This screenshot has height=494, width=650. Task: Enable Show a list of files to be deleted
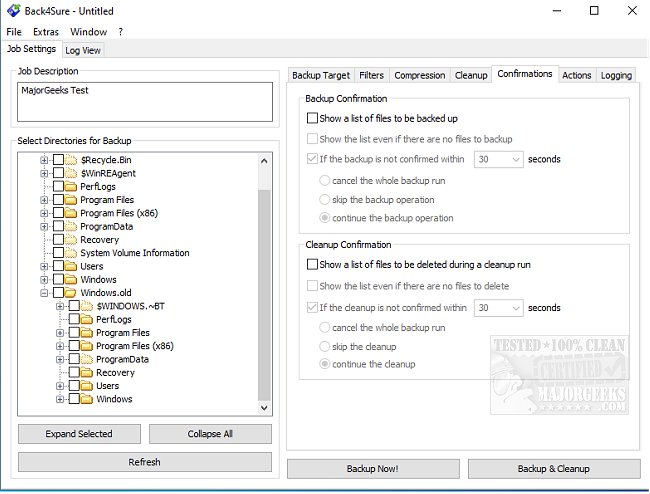pos(312,264)
